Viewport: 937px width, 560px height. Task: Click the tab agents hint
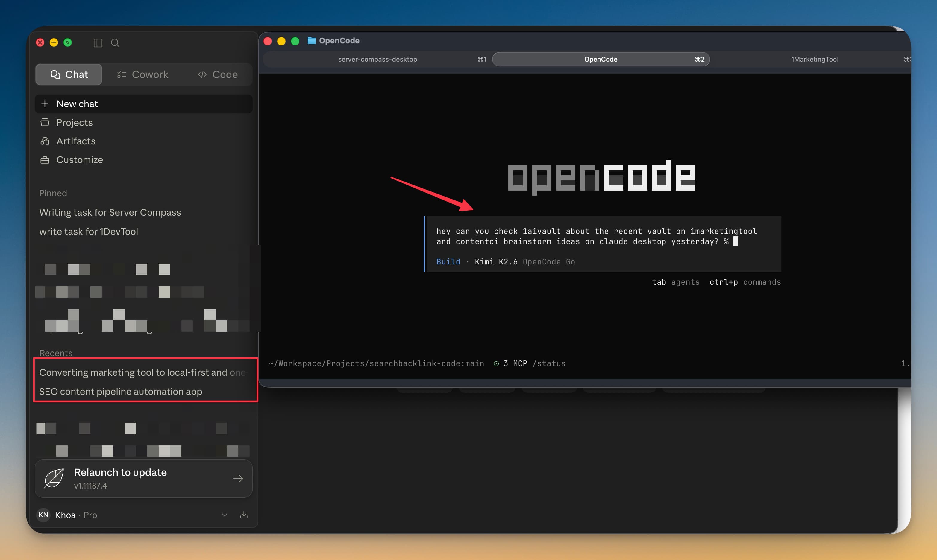(x=675, y=282)
